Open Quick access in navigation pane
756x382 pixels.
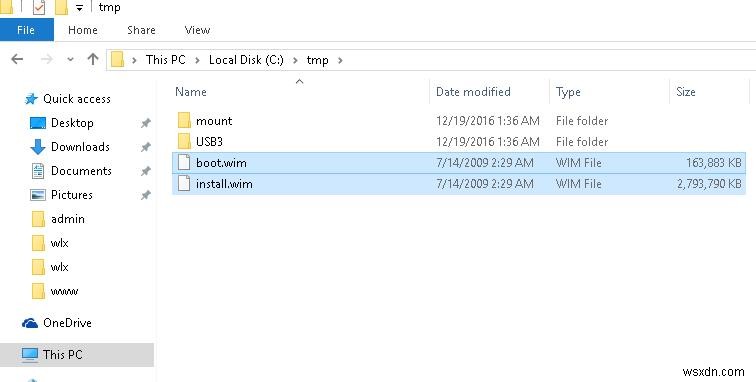click(x=77, y=99)
